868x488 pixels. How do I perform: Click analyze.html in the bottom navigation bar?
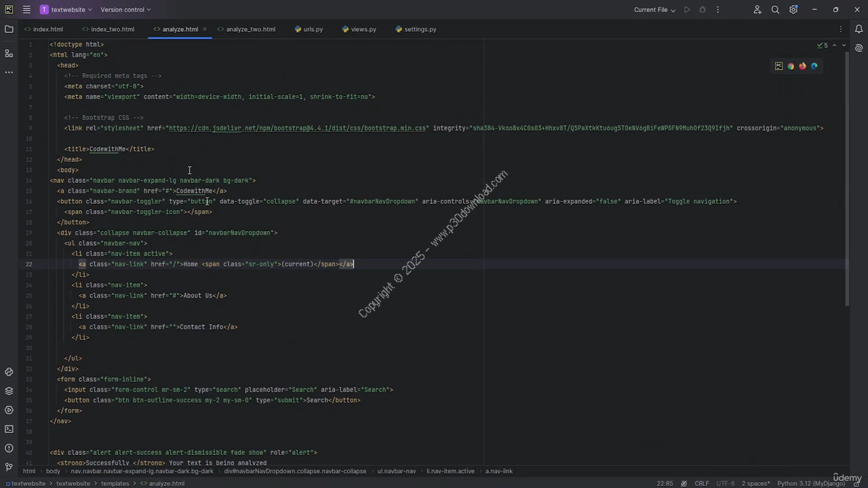(x=163, y=483)
